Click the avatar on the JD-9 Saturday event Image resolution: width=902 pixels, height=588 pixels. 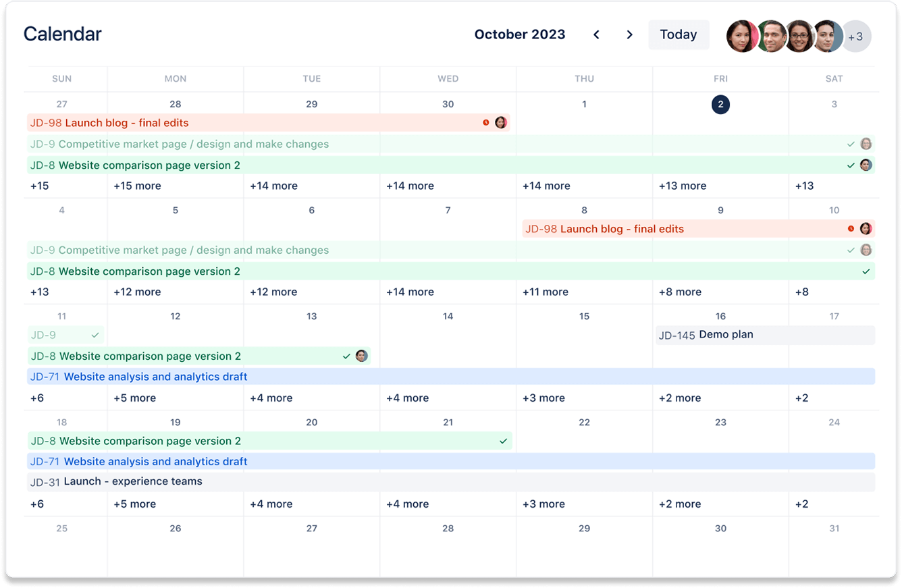click(866, 144)
